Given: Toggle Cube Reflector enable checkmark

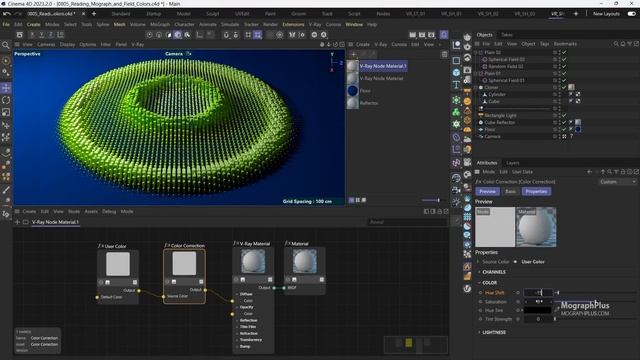Looking at the screenshot, I should pos(564,122).
